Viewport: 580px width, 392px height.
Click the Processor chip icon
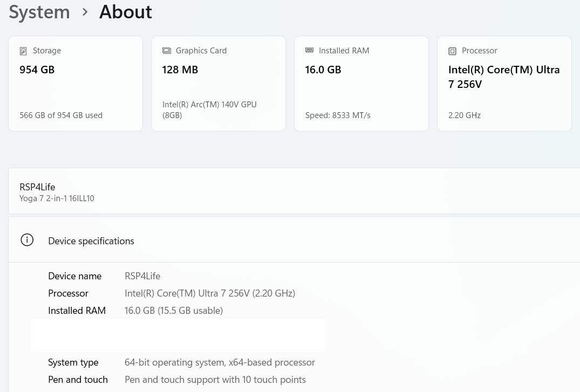click(452, 51)
